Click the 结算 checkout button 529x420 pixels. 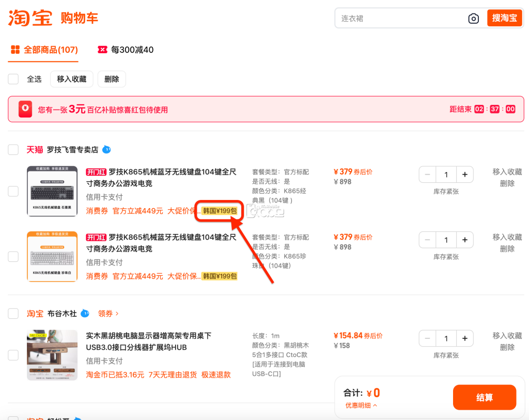[485, 397]
